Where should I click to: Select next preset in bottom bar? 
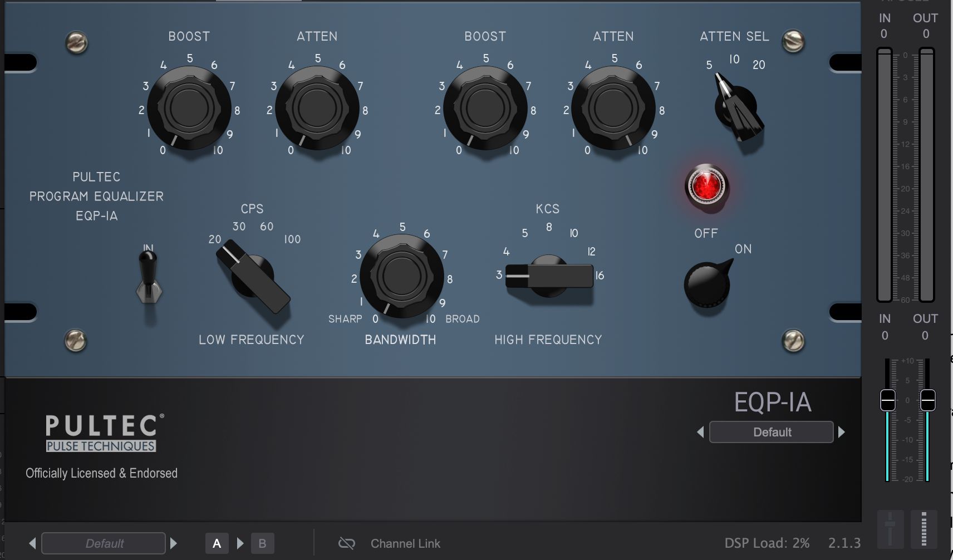(174, 543)
